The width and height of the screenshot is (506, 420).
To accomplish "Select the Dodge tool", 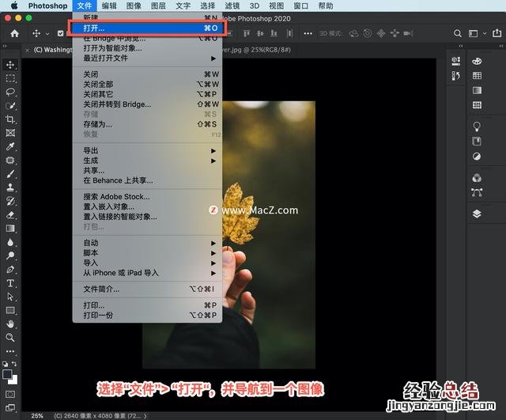I will click(10, 255).
